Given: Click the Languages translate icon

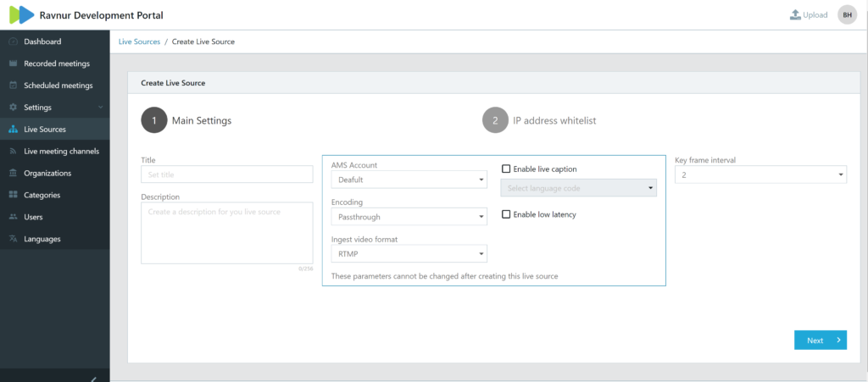Looking at the screenshot, I should click(x=13, y=240).
